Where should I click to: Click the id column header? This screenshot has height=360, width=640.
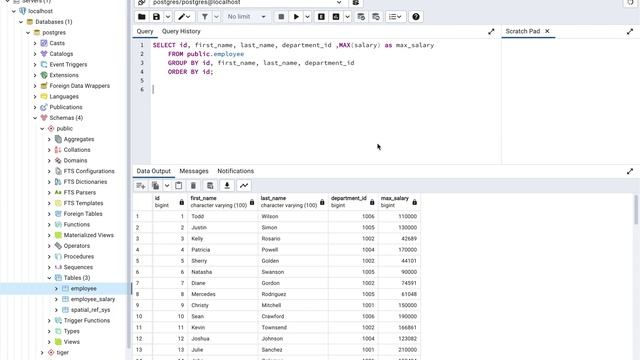click(x=170, y=202)
